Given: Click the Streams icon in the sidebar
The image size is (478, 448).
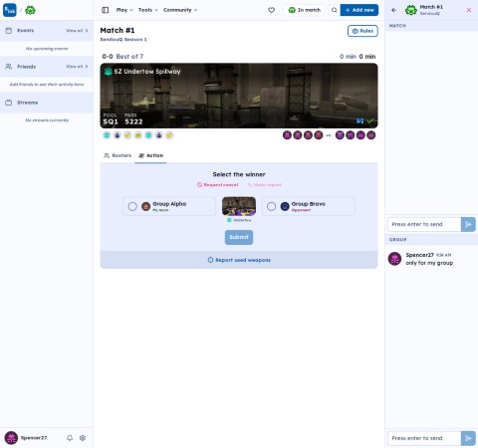Looking at the screenshot, I should pyautogui.click(x=9, y=103).
